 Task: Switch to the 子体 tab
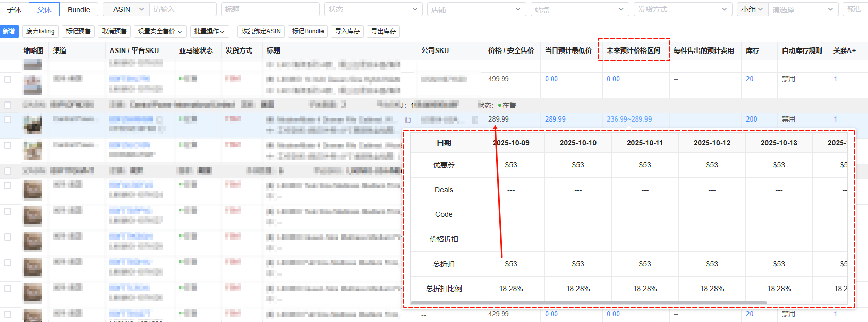tap(14, 9)
